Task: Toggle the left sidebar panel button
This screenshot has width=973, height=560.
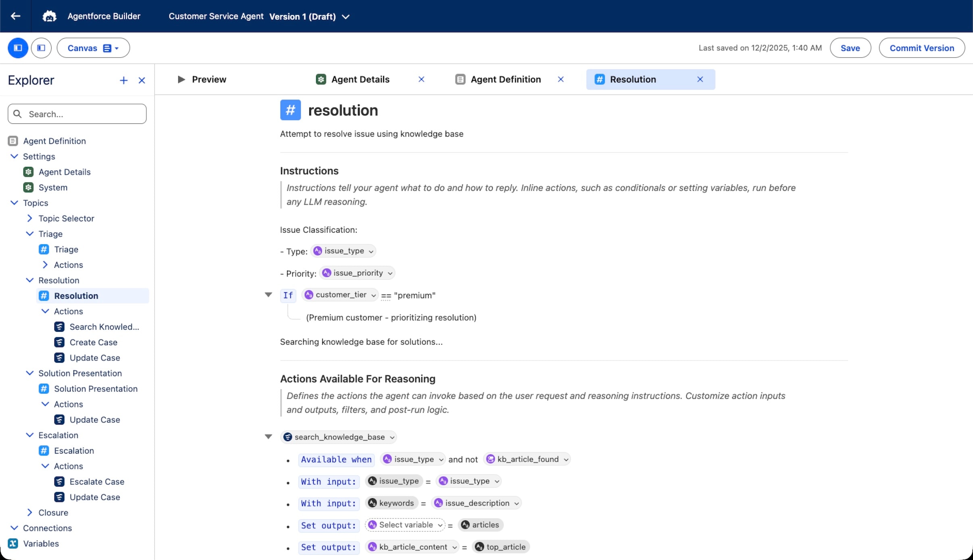Action: pos(18,48)
